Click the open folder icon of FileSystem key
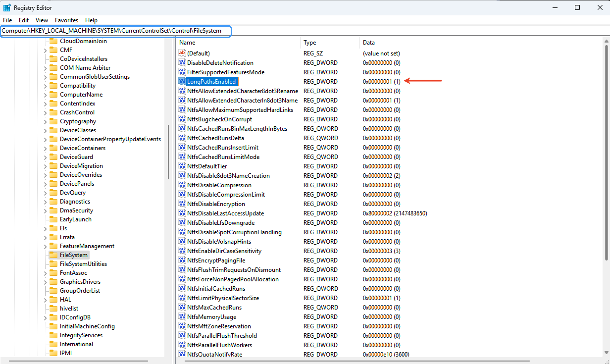 tap(53, 255)
